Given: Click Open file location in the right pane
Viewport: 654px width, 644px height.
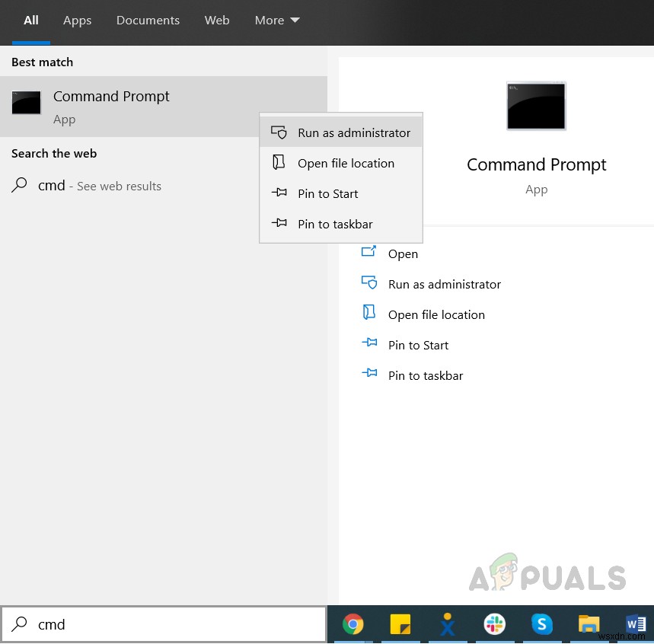Looking at the screenshot, I should click(436, 315).
